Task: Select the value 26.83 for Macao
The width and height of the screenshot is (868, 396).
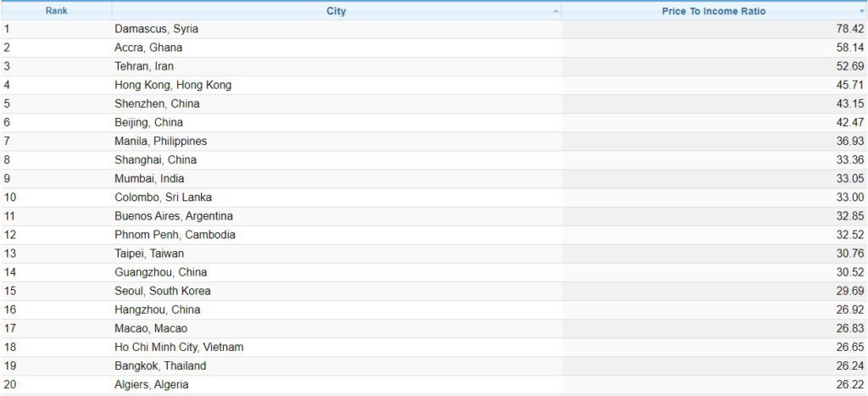Action: 849,328
